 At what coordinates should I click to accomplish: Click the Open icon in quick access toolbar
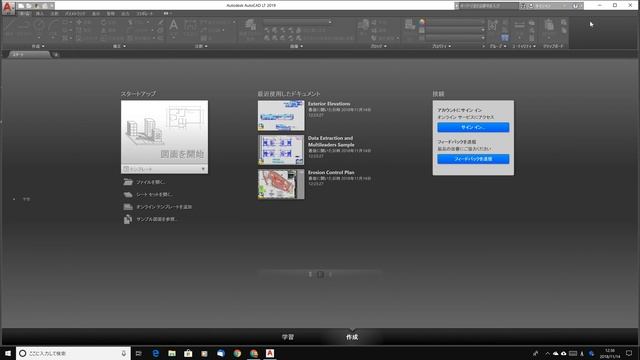tap(29, 6)
